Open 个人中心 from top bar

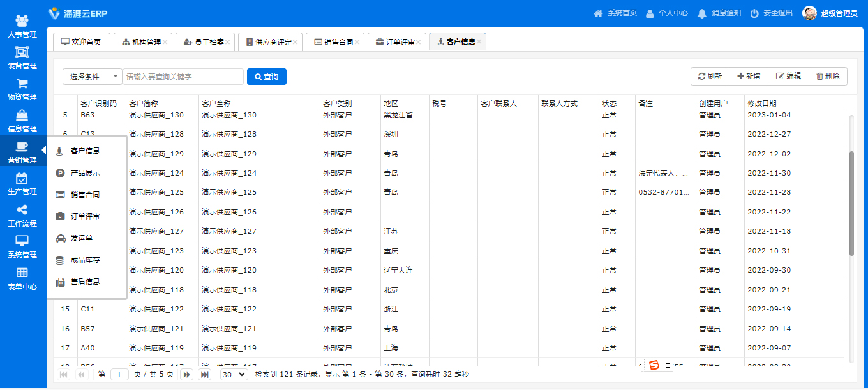pos(666,13)
